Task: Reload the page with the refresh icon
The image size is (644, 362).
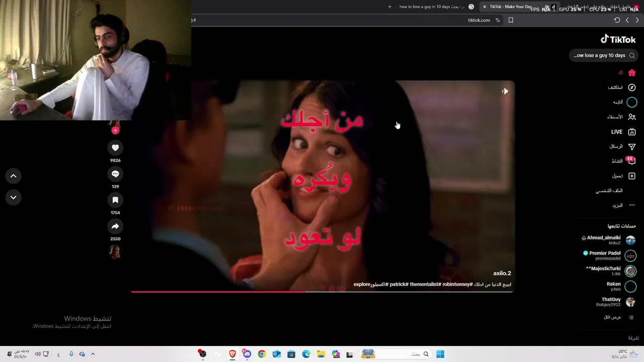Action: (x=617, y=20)
